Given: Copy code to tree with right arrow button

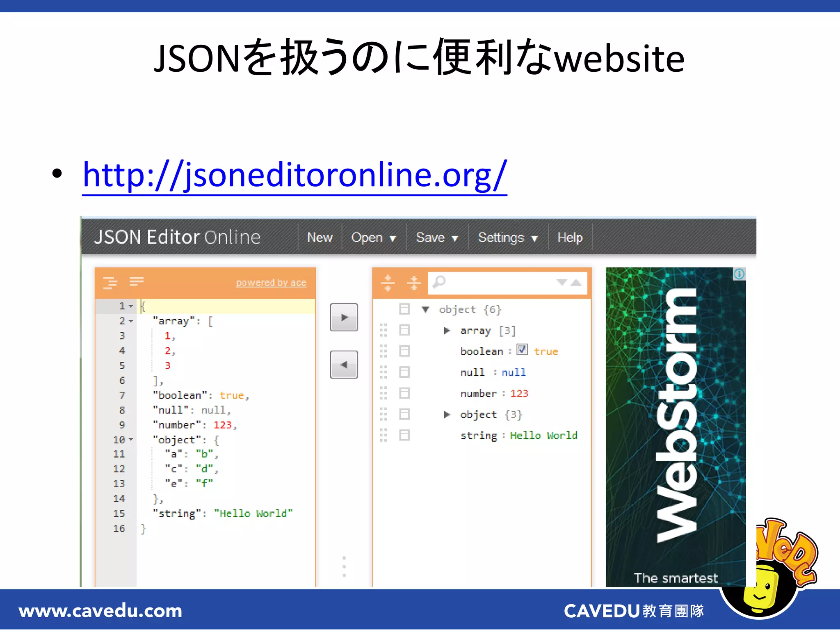Looking at the screenshot, I should click(344, 317).
